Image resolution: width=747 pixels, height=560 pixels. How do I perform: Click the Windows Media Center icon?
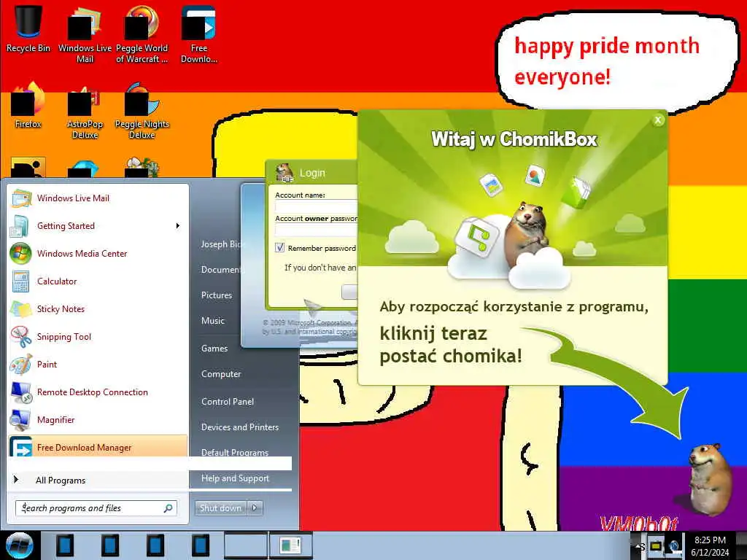[20, 253]
